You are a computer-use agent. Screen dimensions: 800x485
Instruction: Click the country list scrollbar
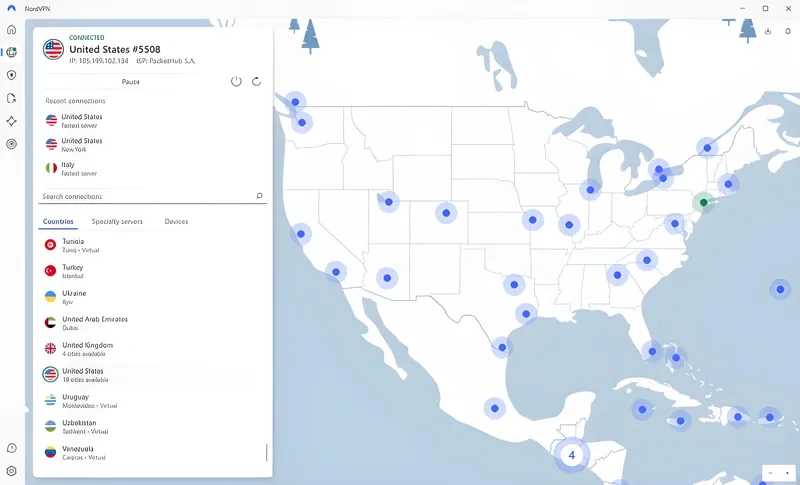click(267, 452)
